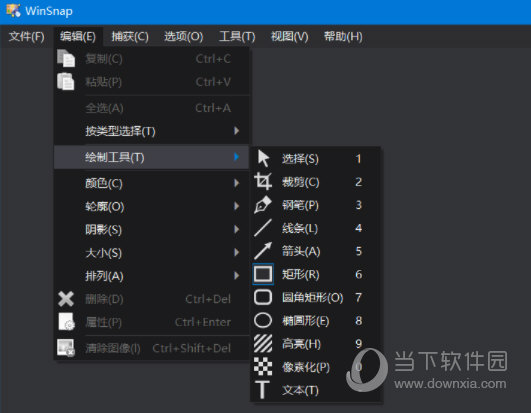The image size is (531, 413).
Task: Click the WinSnap app icon in title bar
Action: click(14, 10)
